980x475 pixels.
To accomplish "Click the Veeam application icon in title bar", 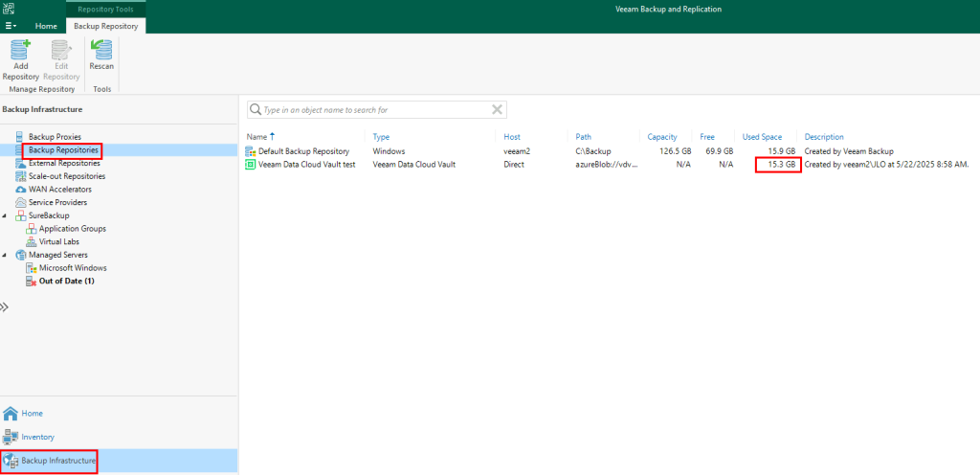I will 9,9.
